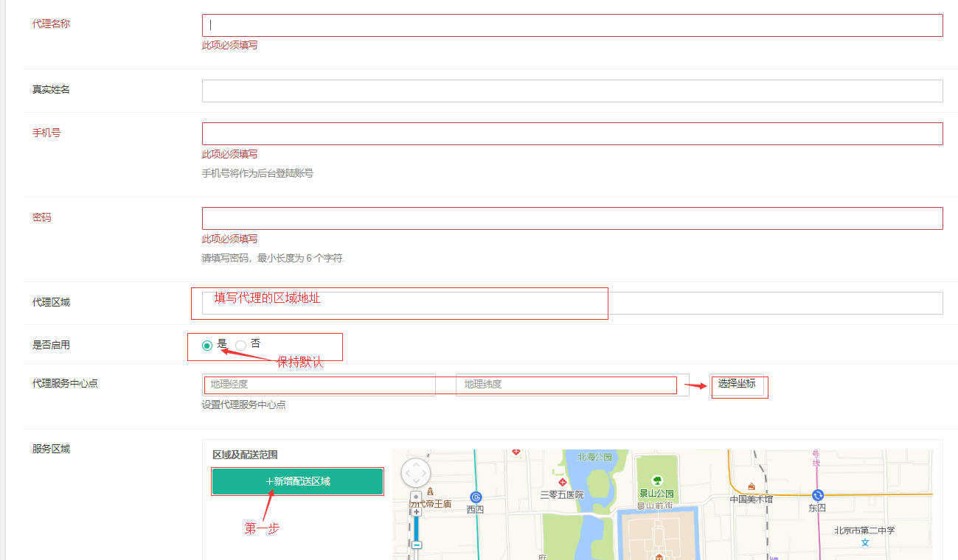Focus the 地理纬度 latitude field
The height and width of the screenshot is (560, 958).
coord(572,385)
